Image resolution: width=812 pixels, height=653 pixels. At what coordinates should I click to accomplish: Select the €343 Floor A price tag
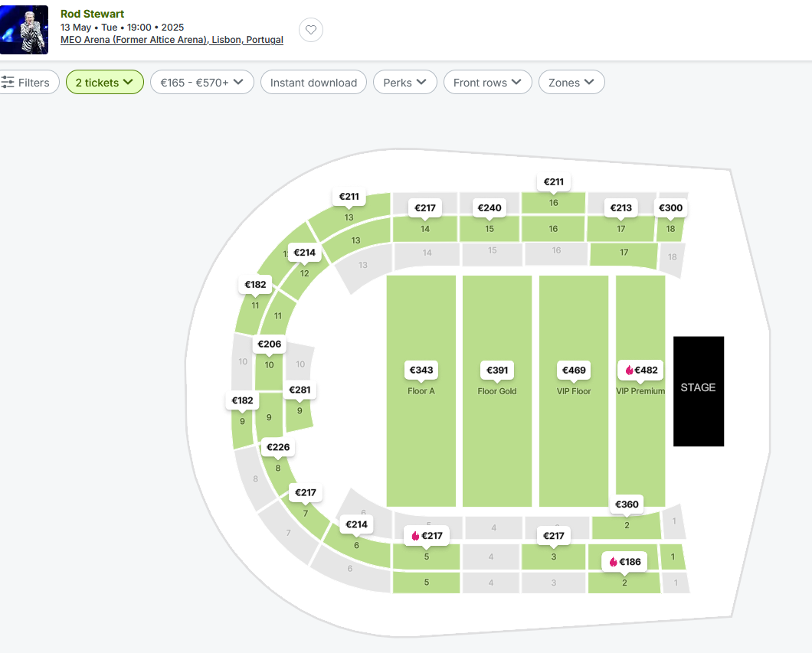(x=421, y=371)
